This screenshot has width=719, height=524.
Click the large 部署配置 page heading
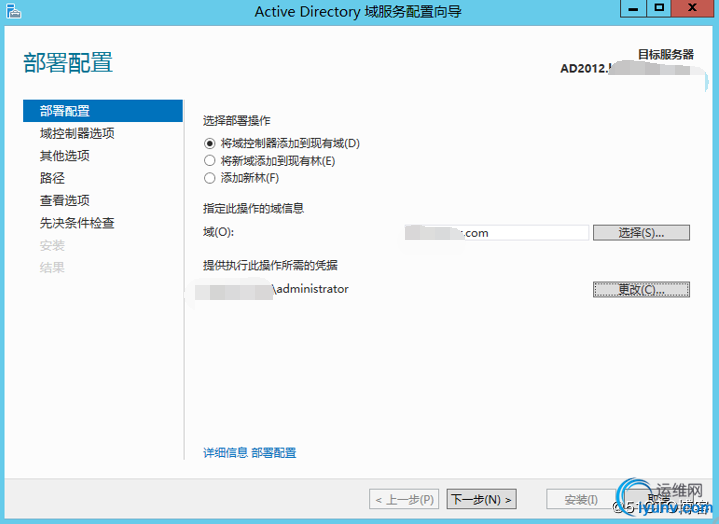pos(68,62)
